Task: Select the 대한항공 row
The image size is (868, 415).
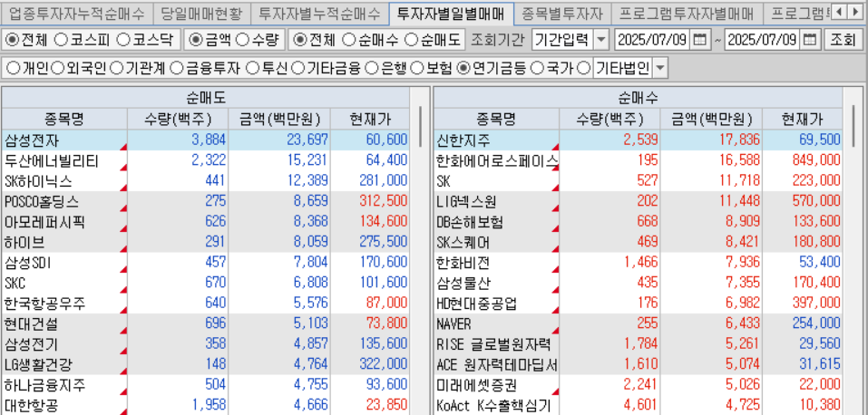Action: point(205,406)
